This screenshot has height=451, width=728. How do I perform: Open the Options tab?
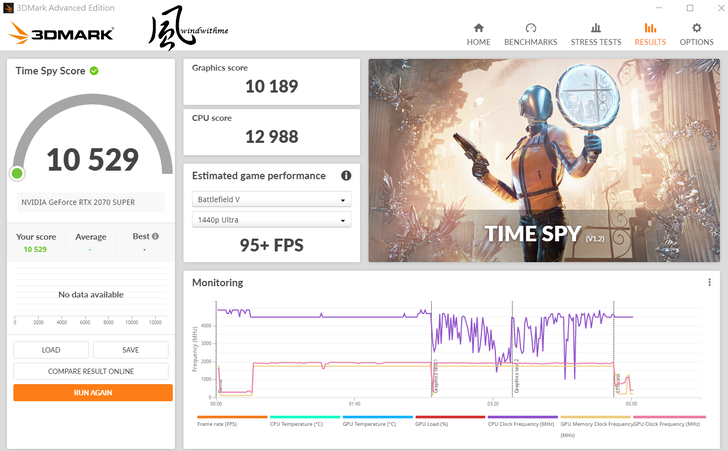point(696,35)
